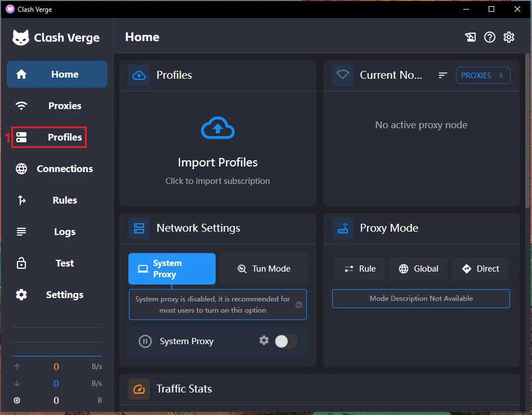
Task: Click the Clash Verge cat logo
Action: point(21,38)
